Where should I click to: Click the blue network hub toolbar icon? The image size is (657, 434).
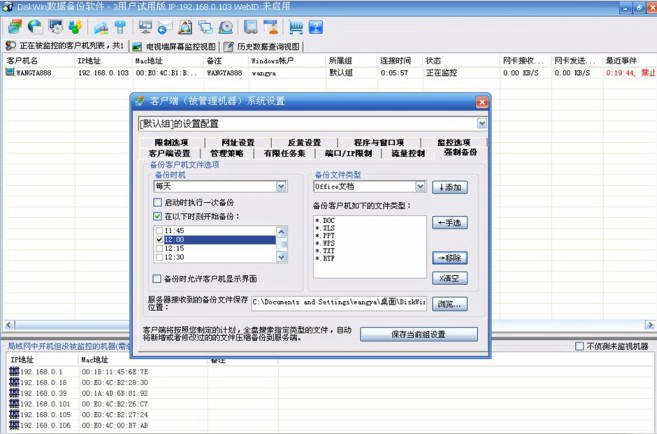121,27
